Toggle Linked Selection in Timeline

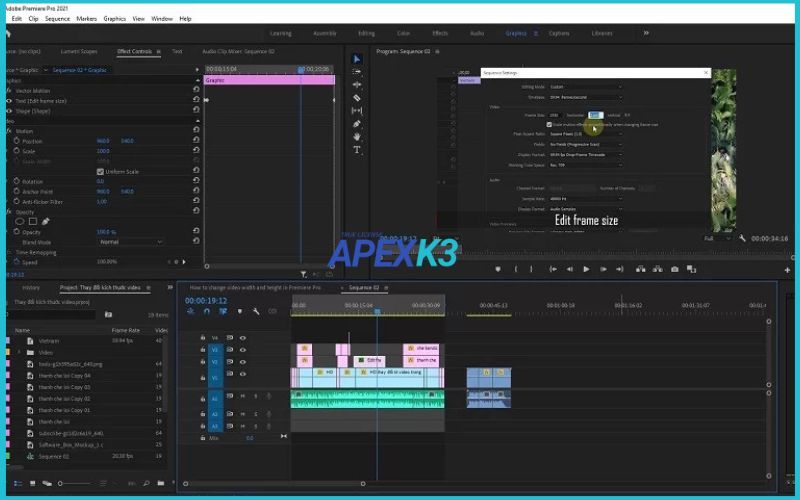[x=223, y=311]
